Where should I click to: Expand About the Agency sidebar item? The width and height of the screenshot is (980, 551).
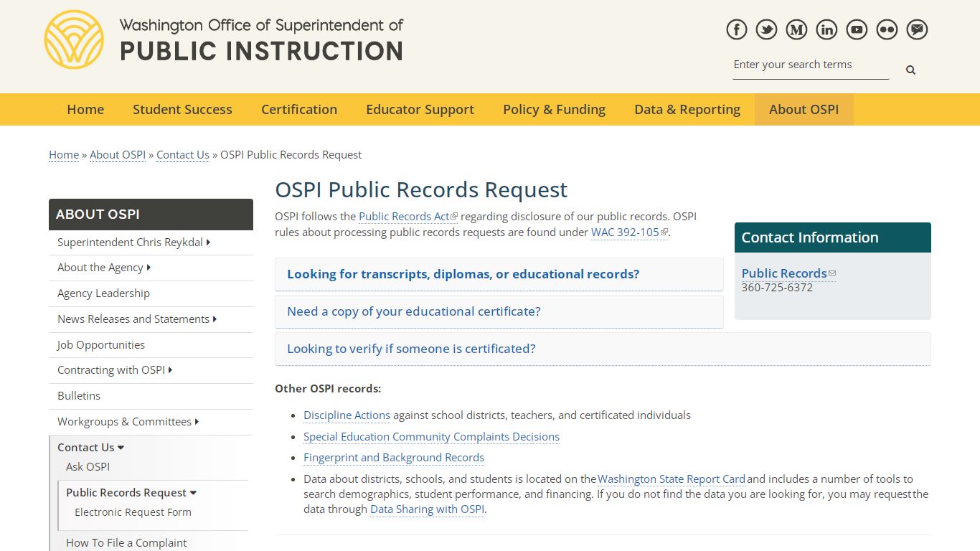(151, 268)
